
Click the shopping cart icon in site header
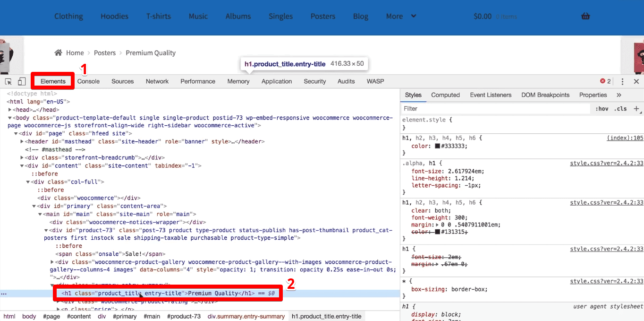click(x=585, y=16)
